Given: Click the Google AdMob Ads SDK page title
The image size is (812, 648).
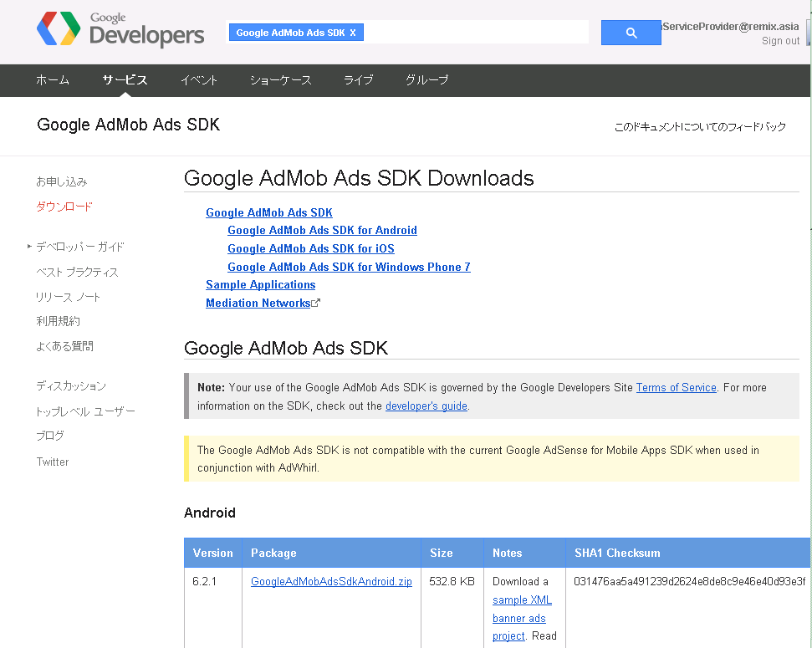Looking at the screenshot, I should (x=129, y=125).
